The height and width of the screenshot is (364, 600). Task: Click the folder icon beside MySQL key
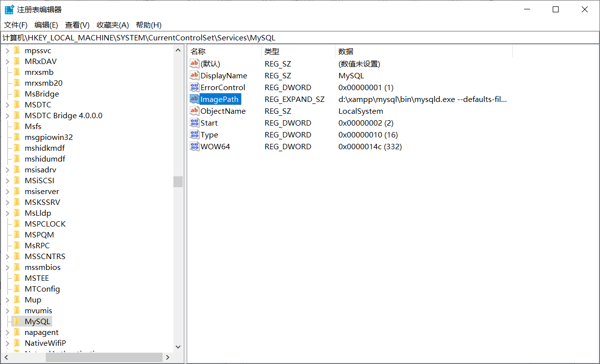coord(17,321)
